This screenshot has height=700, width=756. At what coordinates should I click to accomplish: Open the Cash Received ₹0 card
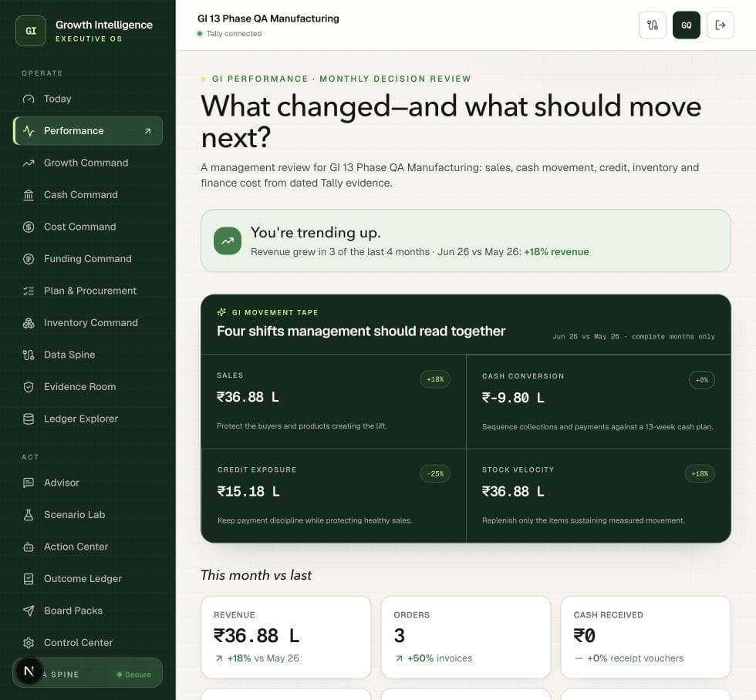click(646, 637)
